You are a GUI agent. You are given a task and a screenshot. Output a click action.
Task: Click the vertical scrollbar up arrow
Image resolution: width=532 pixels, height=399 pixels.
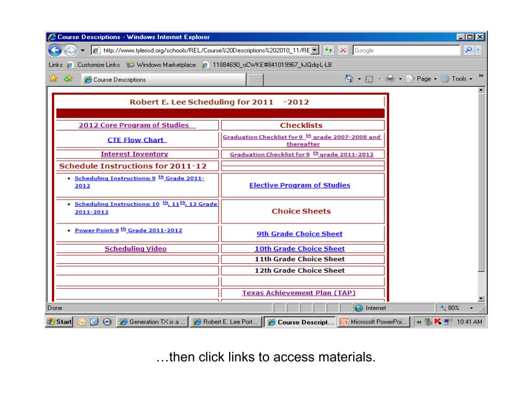[x=481, y=90]
